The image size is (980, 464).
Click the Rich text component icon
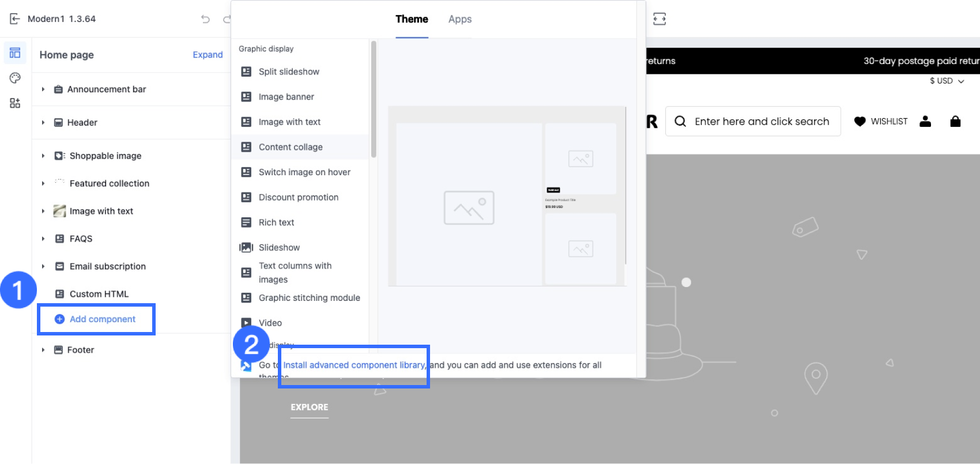click(246, 222)
